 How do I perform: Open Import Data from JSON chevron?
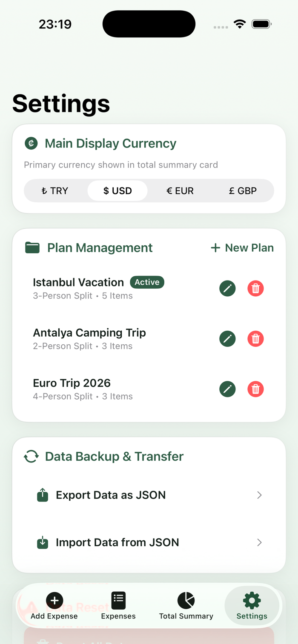[259, 543]
